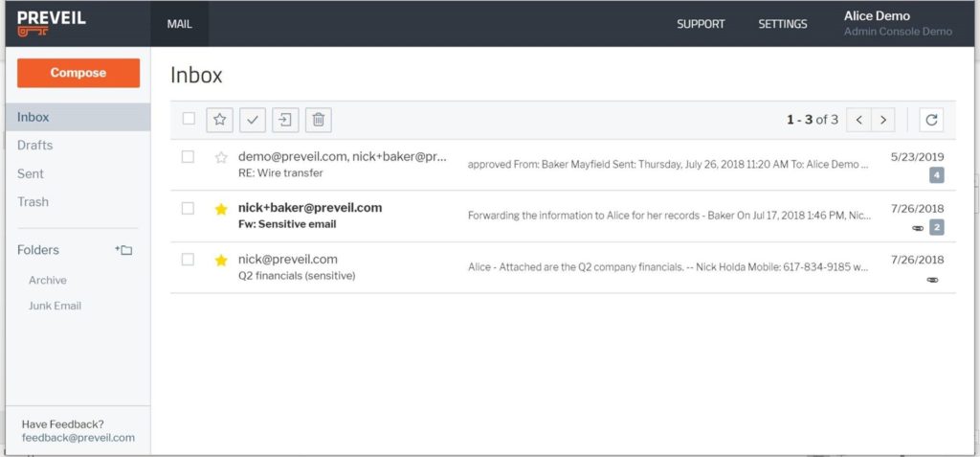This screenshot has height=457, width=980.
Task: Select the RE: Wire transfer email checkbox
Action: (188, 156)
